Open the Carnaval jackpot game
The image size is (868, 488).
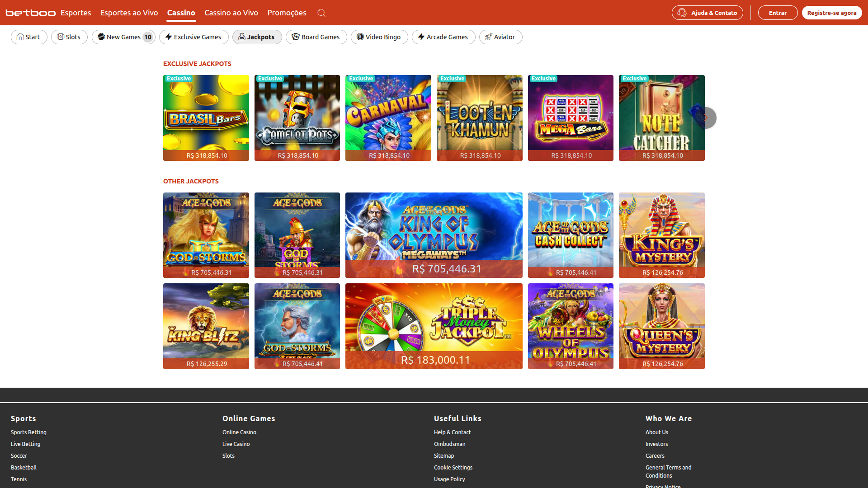388,117
